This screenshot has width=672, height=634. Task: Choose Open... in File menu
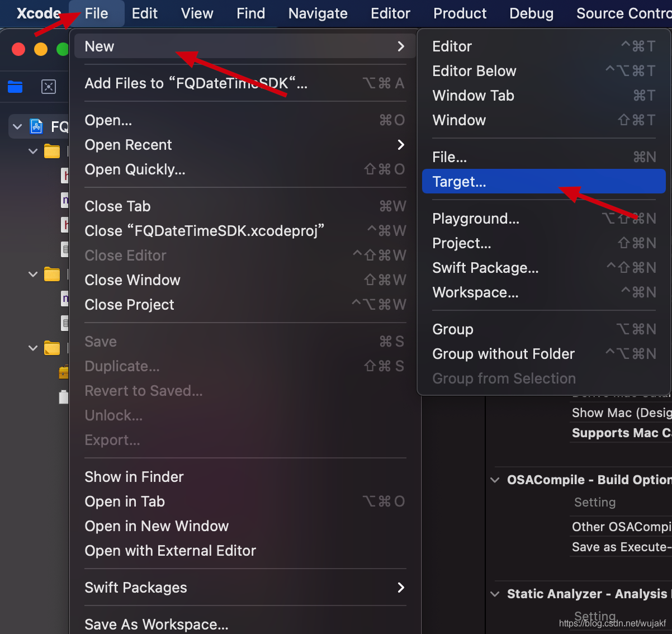tap(245, 120)
